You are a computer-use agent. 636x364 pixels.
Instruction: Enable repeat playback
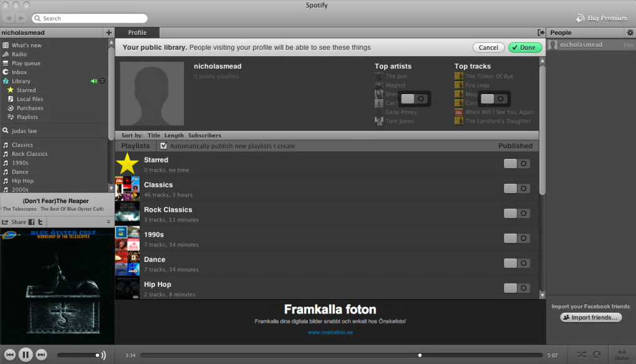pos(597,355)
